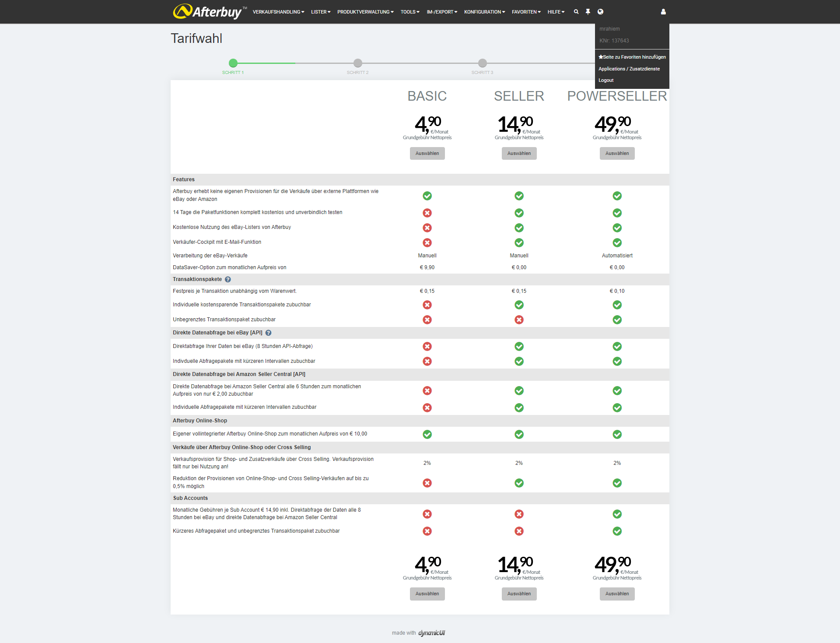Image resolution: width=840 pixels, height=643 pixels.
Task: Select the POWERSELLER plan Auswählen button
Action: [615, 153]
